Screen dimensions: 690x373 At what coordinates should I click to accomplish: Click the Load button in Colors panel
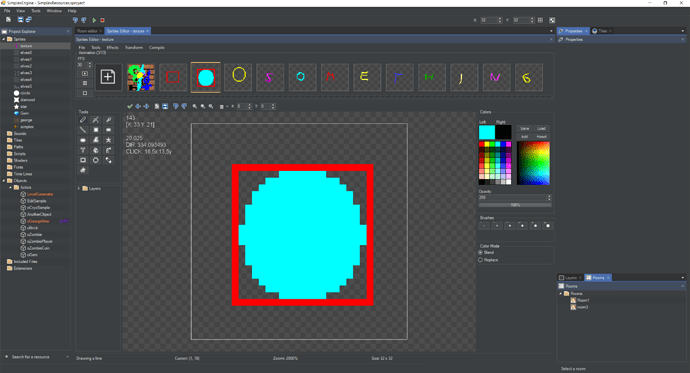(x=541, y=128)
